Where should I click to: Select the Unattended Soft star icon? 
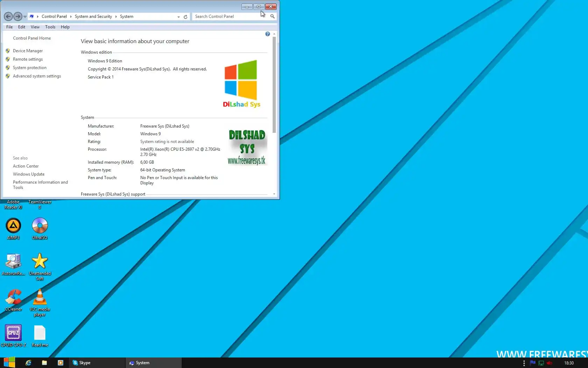point(40,267)
